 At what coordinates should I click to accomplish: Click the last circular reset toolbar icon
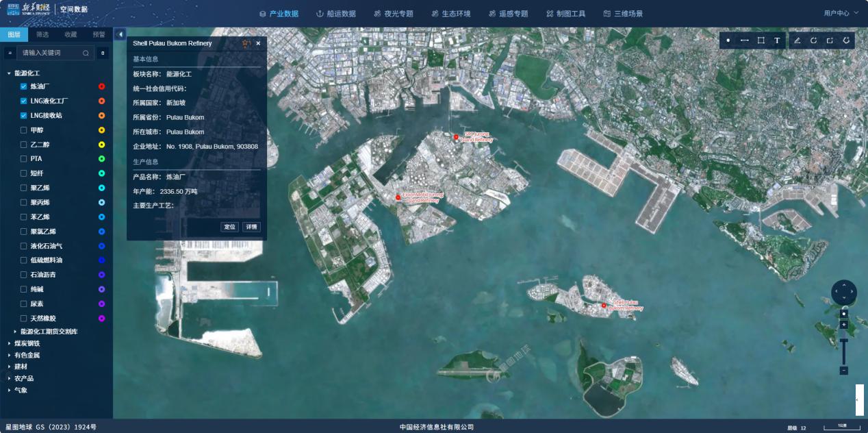coord(846,40)
